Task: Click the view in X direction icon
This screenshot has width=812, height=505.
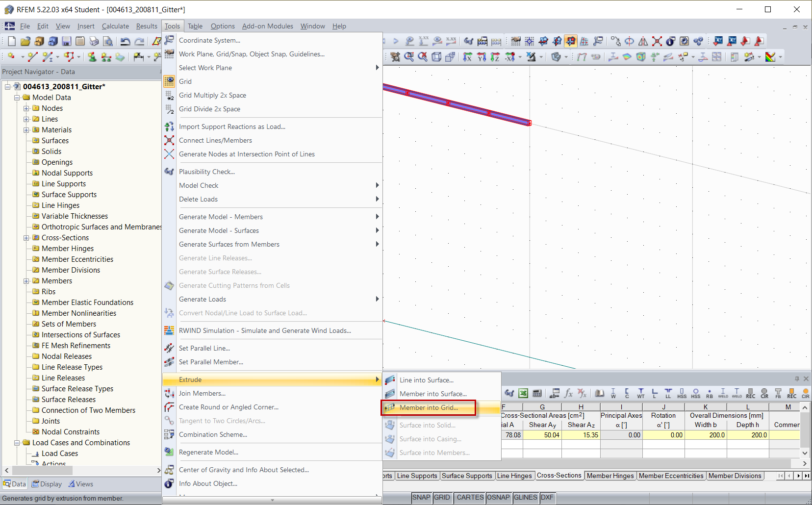Action: [468, 57]
